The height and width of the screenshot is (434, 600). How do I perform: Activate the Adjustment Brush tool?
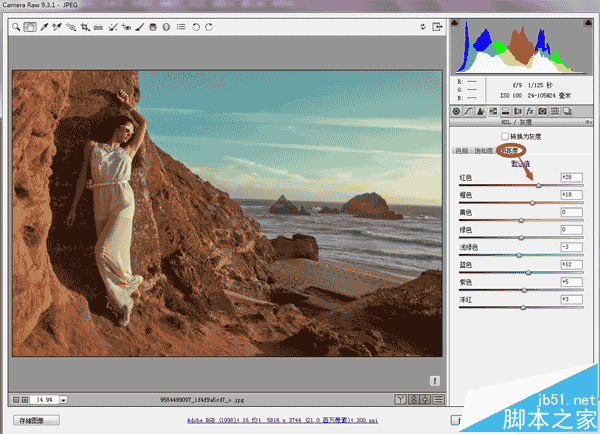140,27
